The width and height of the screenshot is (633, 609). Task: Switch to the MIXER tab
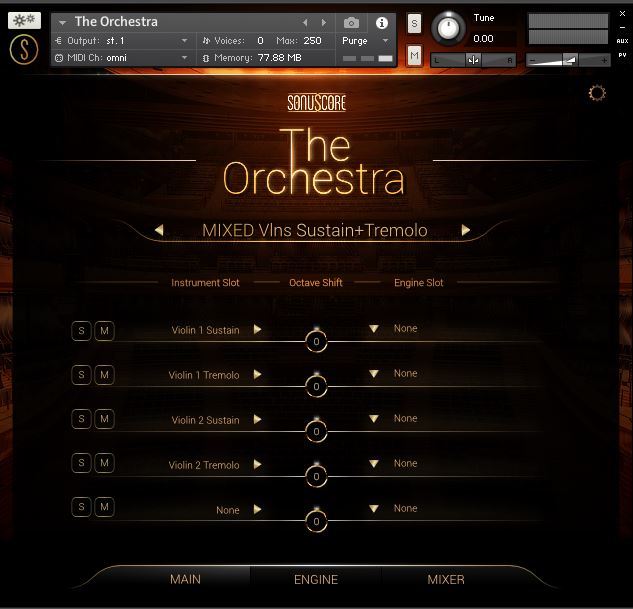pos(446,580)
